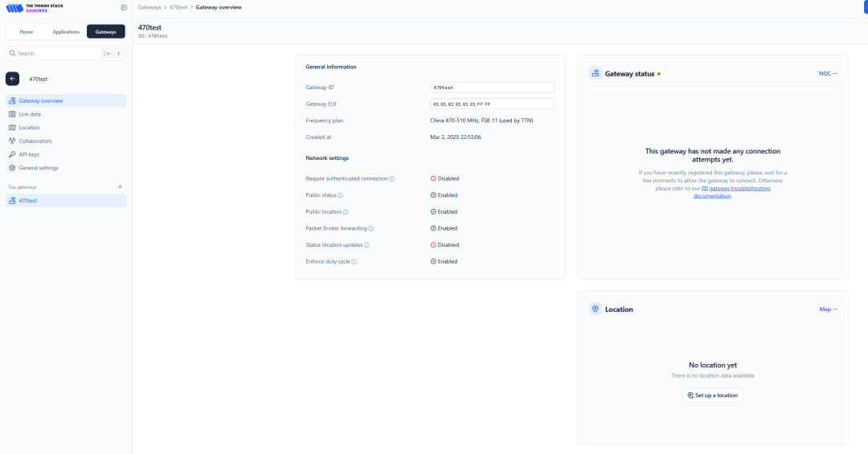Image resolution: width=868 pixels, height=454 pixels.
Task: Click the 'No location yet' heading
Action: 712,365
